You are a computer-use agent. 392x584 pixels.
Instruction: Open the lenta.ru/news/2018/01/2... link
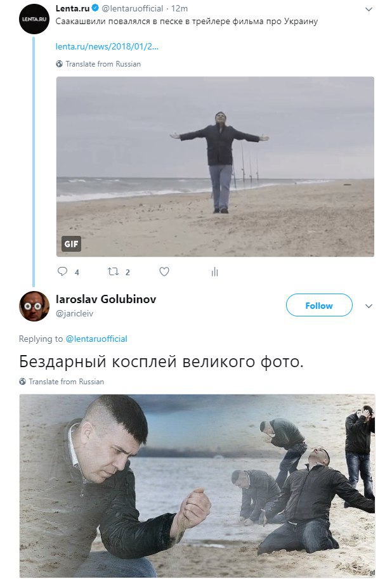[x=107, y=46]
